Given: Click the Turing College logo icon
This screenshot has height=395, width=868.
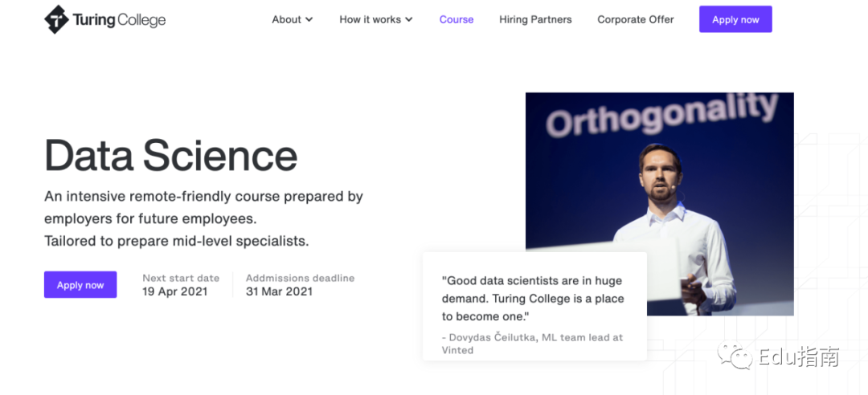Looking at the screenshot, I should [56, 19].
